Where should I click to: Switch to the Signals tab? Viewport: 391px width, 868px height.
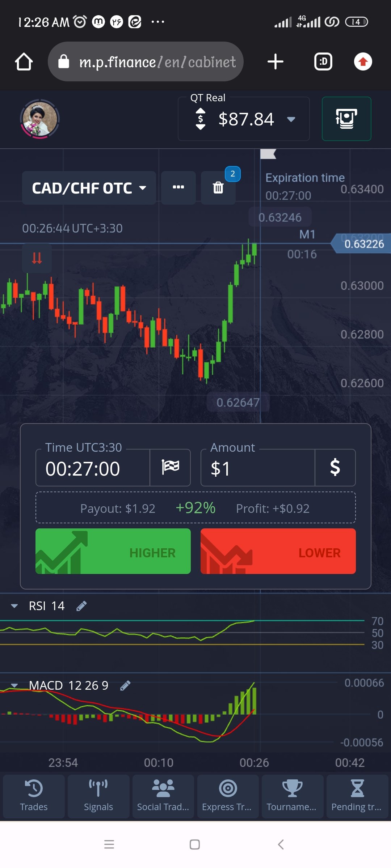point(98,796)
